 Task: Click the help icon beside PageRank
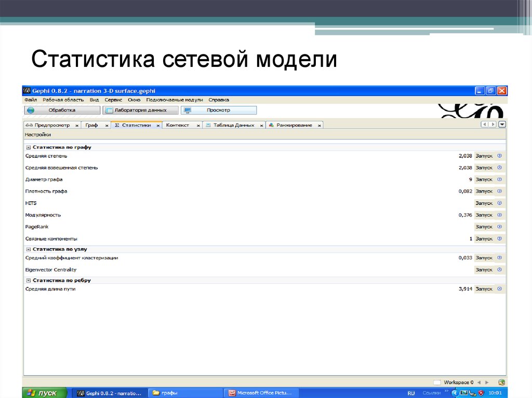[x=499, y=227]
